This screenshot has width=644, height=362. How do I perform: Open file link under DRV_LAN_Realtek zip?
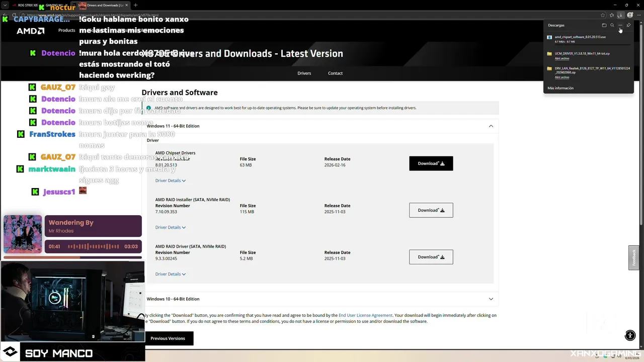click(562, 77)
